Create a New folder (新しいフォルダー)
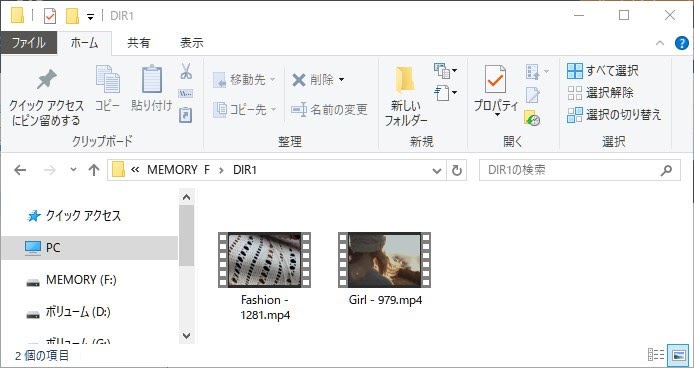694x368 pixels. pyautogui.click(x=405, y=96)
